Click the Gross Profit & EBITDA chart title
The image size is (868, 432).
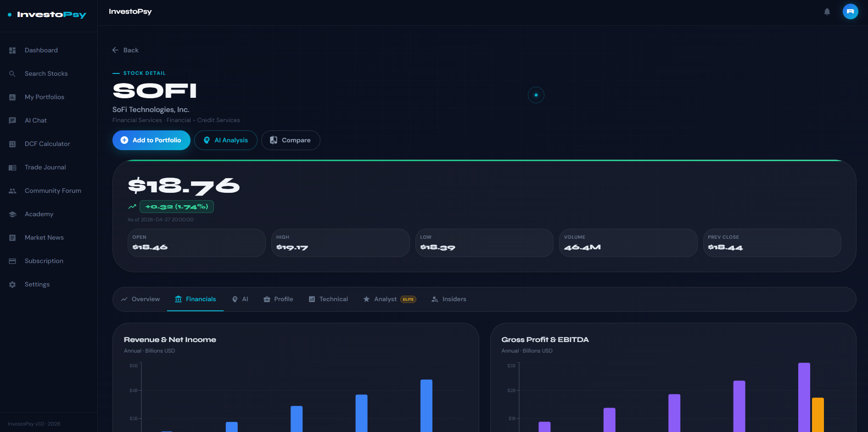545,340
